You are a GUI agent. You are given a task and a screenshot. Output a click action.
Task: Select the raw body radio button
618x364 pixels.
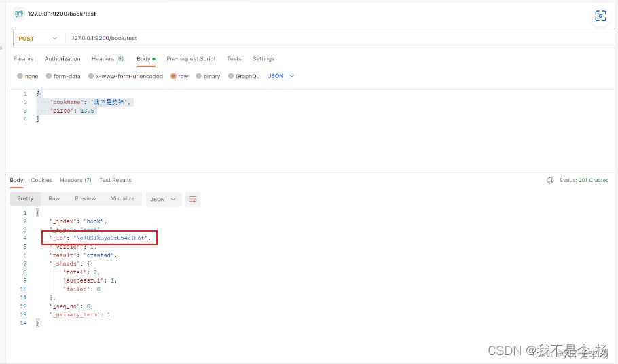coord(173,76)
